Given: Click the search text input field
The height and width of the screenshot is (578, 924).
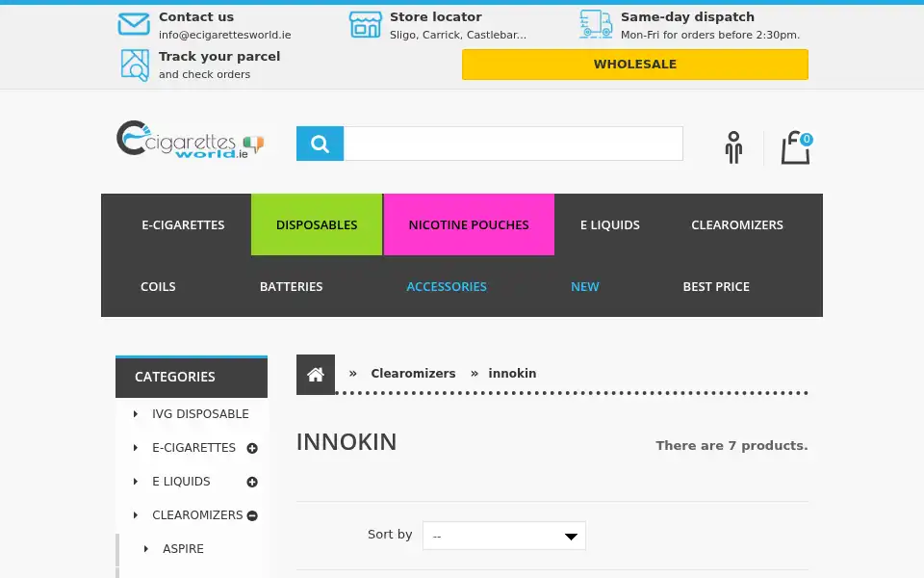Looking at the screenshot, I should pos(513,144).
